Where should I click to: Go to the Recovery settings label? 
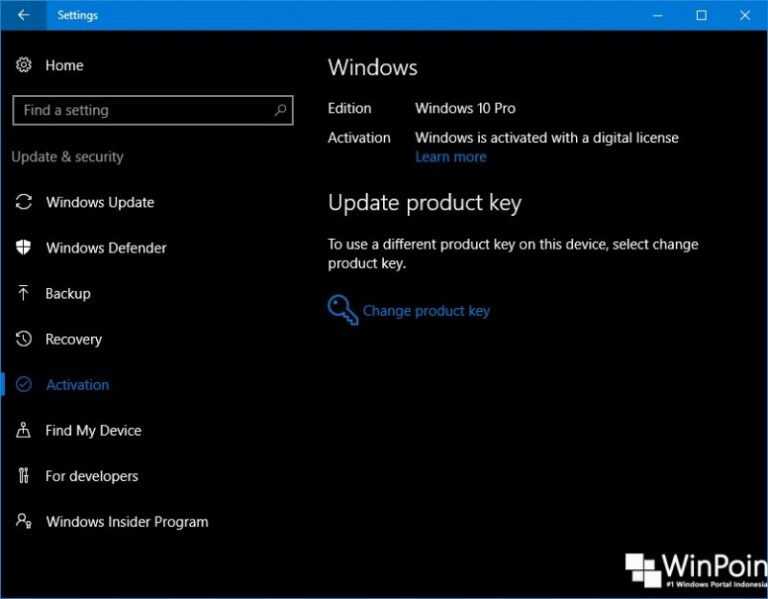74,339
